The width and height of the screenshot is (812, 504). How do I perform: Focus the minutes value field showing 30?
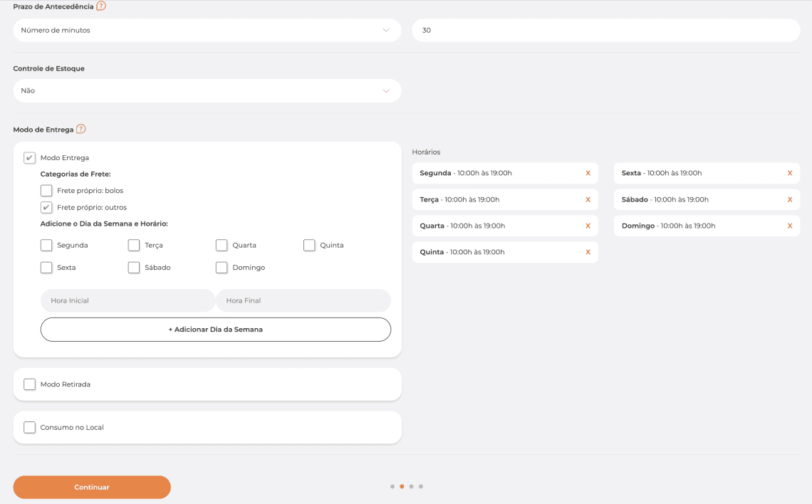coord(605,31)
